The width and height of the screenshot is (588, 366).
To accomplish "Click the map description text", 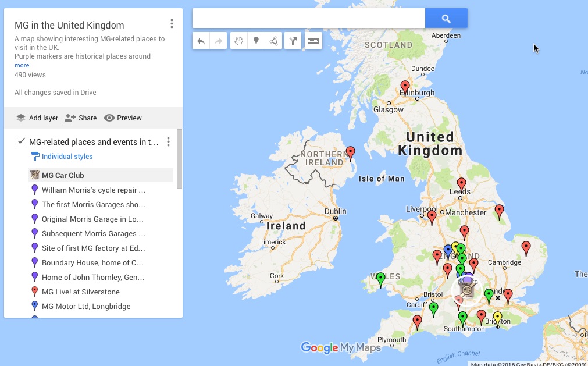I will pyautogui.click(x=90, y=48).
